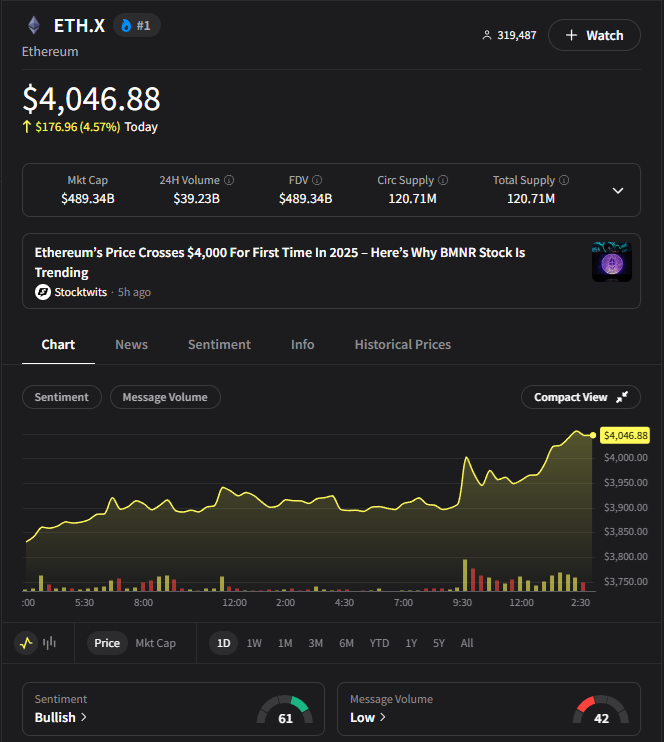Select the 6M time range

(x=346, y=643)
